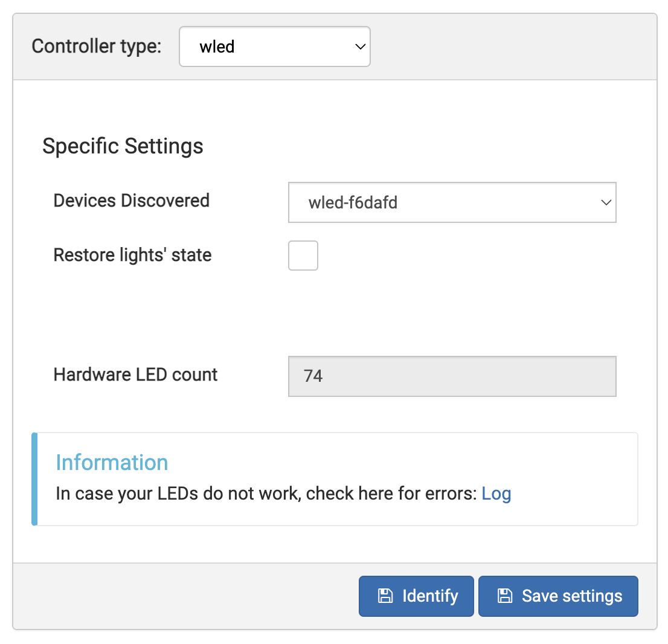The width and height of the screenshot is (668, 644).
Task: Click the Hardware LED count field
Action: click(452, 376)
